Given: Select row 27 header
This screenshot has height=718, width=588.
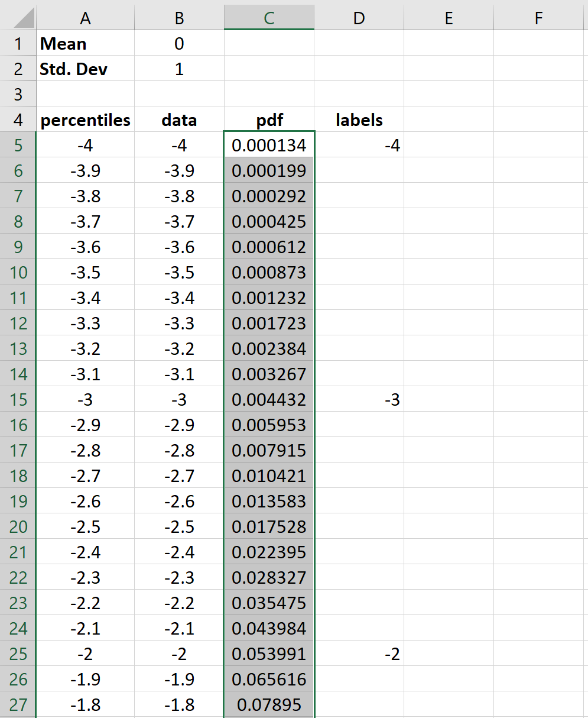Looking at the screenshot, I should [x=18, y=704].
